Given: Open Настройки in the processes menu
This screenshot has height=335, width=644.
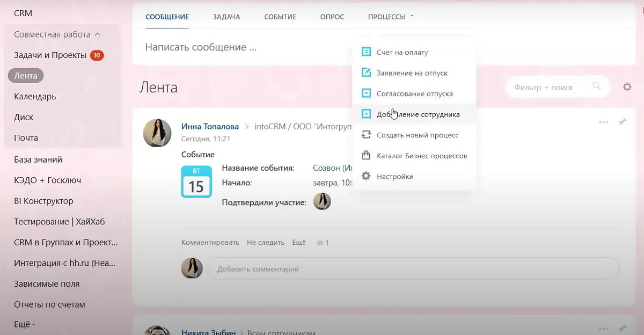Looking at the screenshot, I should point(414,176).
